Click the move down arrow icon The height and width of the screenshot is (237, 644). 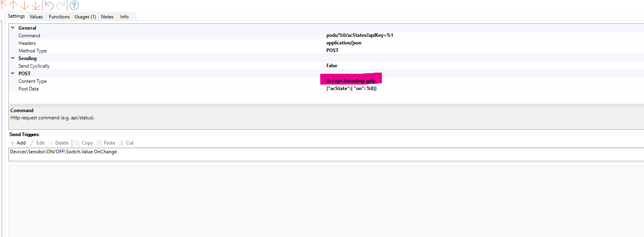pyautogui.click(x=24, y=5)
